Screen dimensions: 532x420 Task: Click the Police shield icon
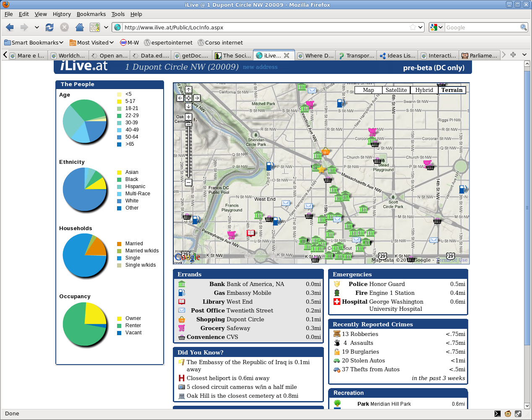(x=336, y=284)
